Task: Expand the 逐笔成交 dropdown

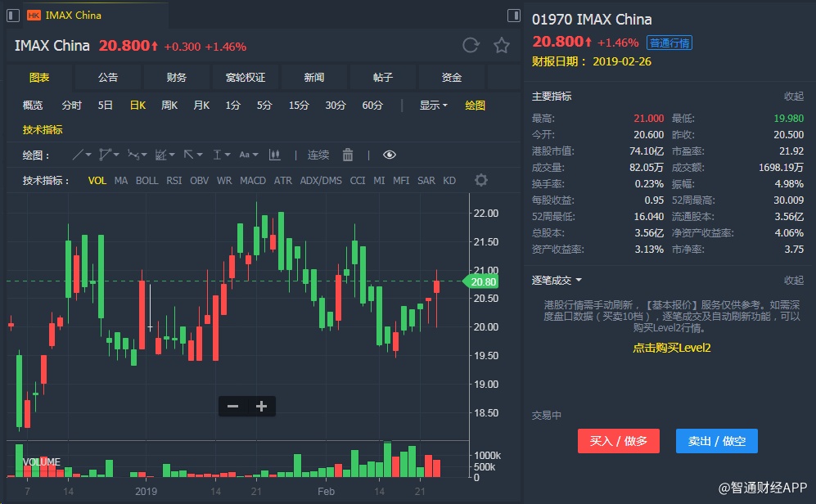Action: coord(557,280)
